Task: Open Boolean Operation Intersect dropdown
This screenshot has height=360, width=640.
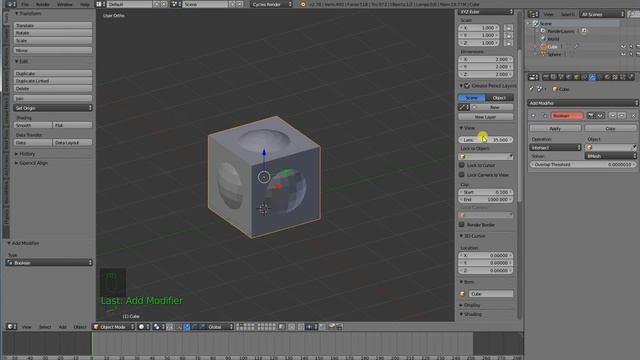Action: click(x=556, y=147)
